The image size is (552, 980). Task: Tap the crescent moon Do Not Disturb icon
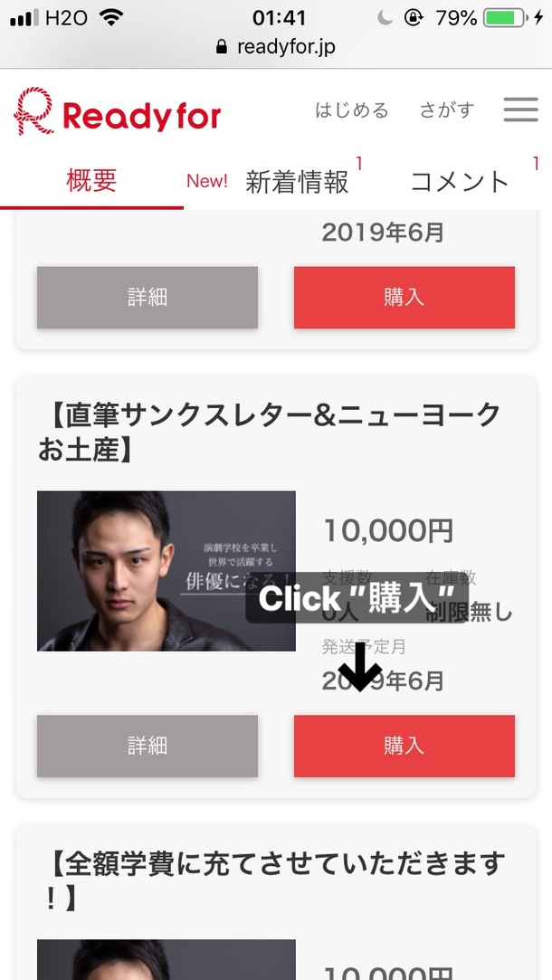coord(385,18)
